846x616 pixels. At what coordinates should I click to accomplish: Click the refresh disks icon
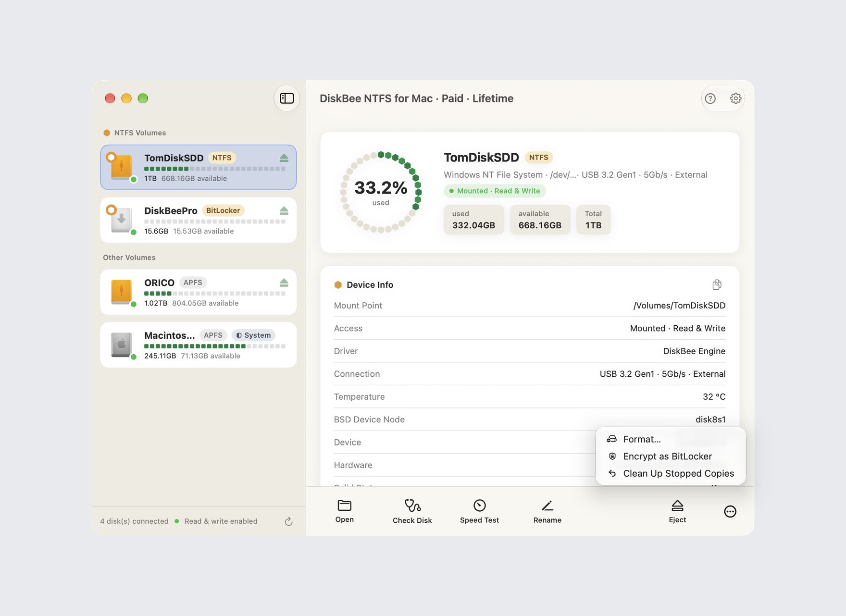pos(288,521)
